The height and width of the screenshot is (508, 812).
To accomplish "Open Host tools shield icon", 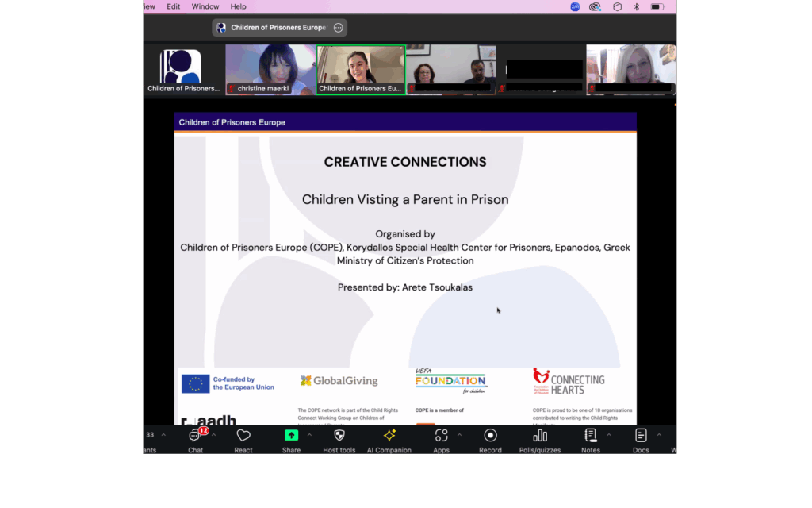I will [x=339, y=437].
